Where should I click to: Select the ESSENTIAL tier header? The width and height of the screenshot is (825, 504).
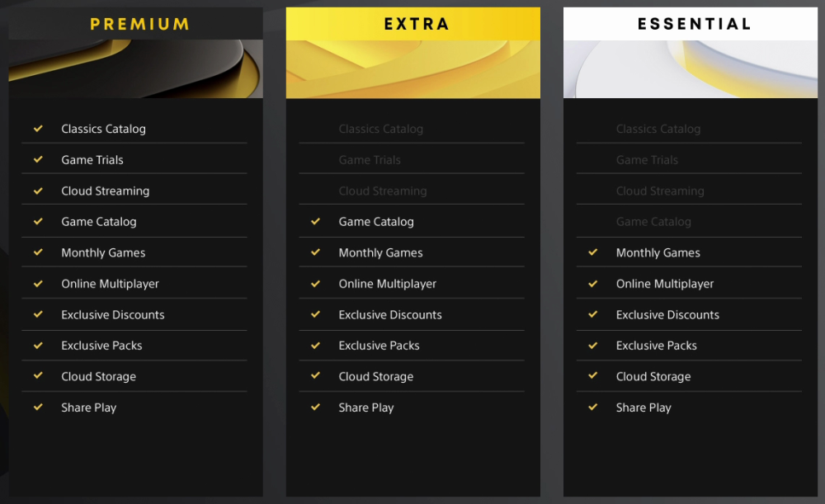pyautogui.click(x=694, y=23)
